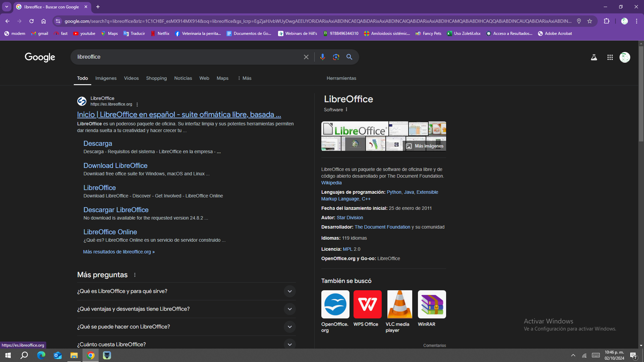
Task: Open the Más search filters dropdown
Action: pyautogui.click(x=244, y=78)
